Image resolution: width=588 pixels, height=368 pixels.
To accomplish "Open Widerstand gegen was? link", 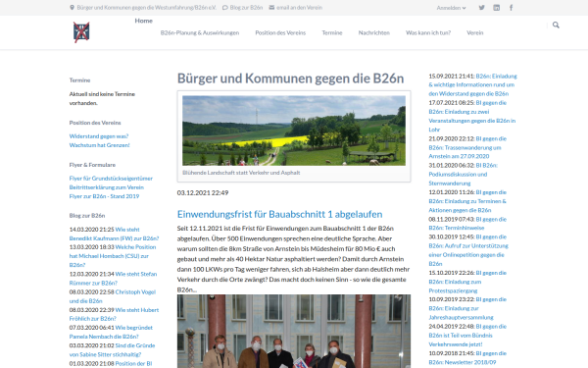I will 99,136.
